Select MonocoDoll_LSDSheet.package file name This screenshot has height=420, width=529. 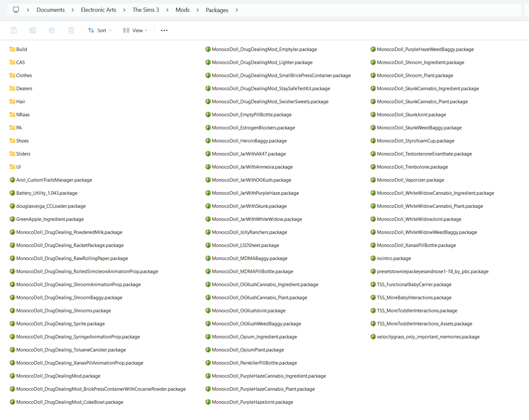[x=245, y=245]
